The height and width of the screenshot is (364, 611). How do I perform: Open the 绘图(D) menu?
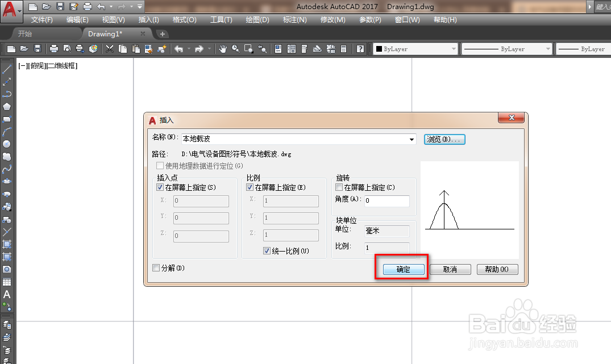coord(257,20)
